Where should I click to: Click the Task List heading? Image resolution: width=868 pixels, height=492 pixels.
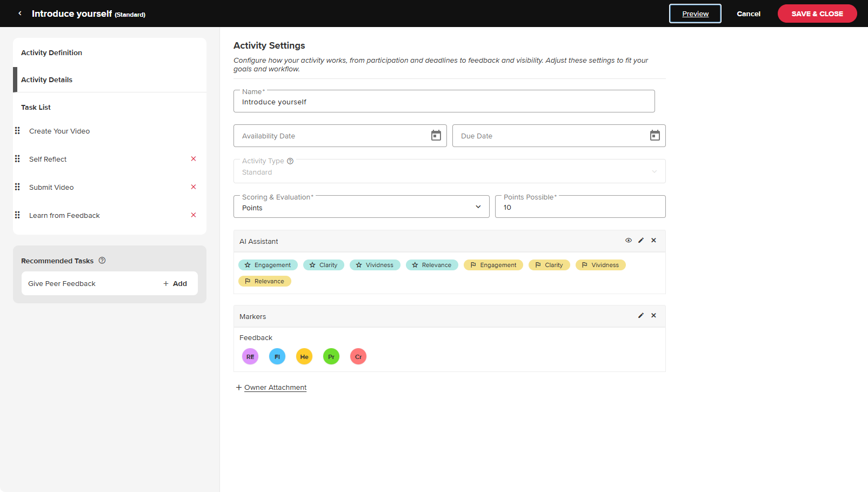coord(36,108)
